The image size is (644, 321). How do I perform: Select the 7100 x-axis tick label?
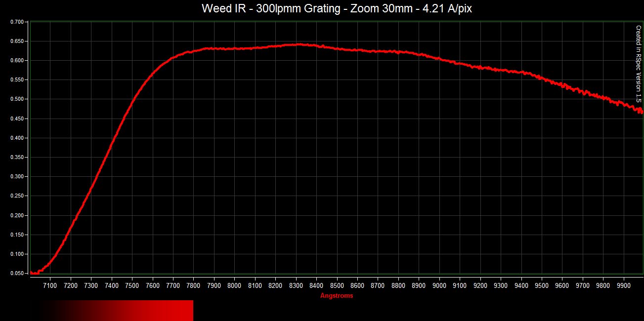pos(50,285)
